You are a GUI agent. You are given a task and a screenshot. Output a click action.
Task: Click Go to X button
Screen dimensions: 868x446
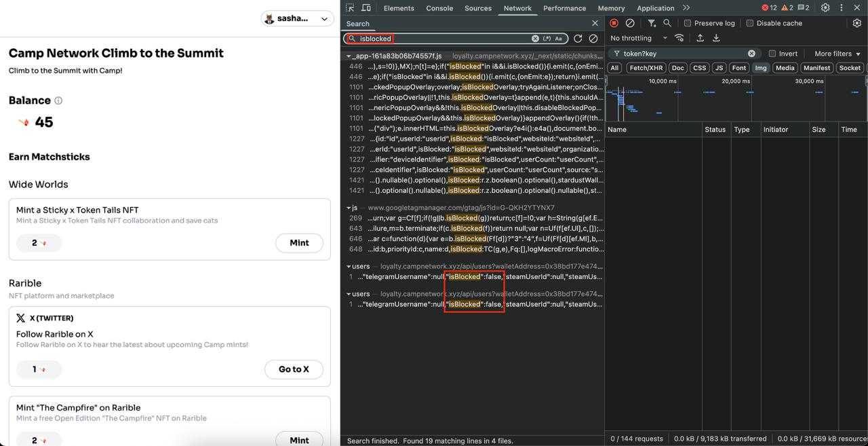coord(294,369)
